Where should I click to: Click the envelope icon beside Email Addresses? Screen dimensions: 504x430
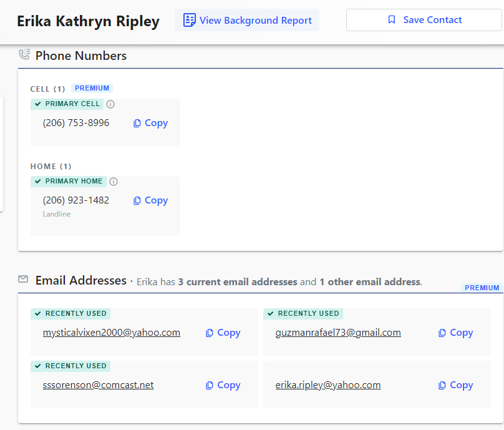[23, 279]
